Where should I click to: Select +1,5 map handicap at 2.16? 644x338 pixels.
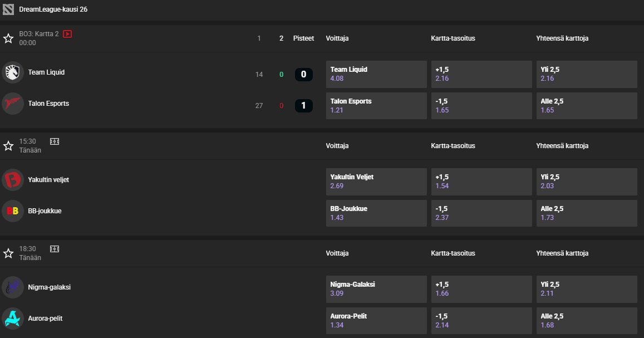click(x=481, y=74)
